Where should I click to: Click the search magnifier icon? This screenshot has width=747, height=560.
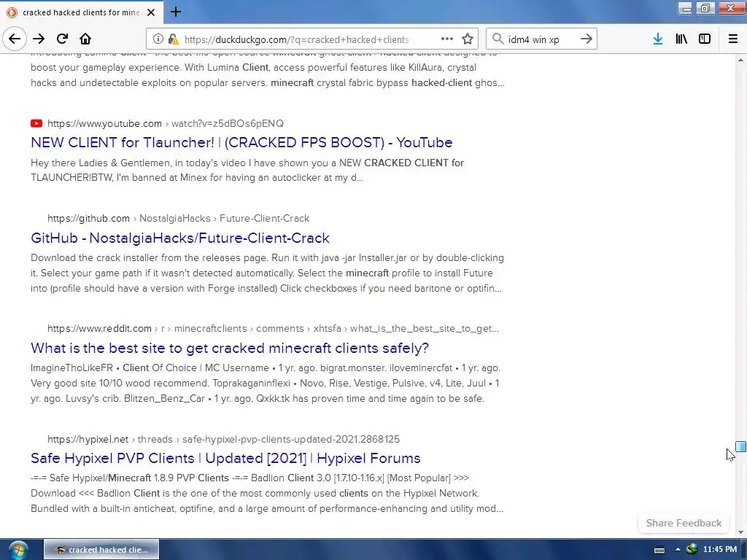tap(498, 39)
